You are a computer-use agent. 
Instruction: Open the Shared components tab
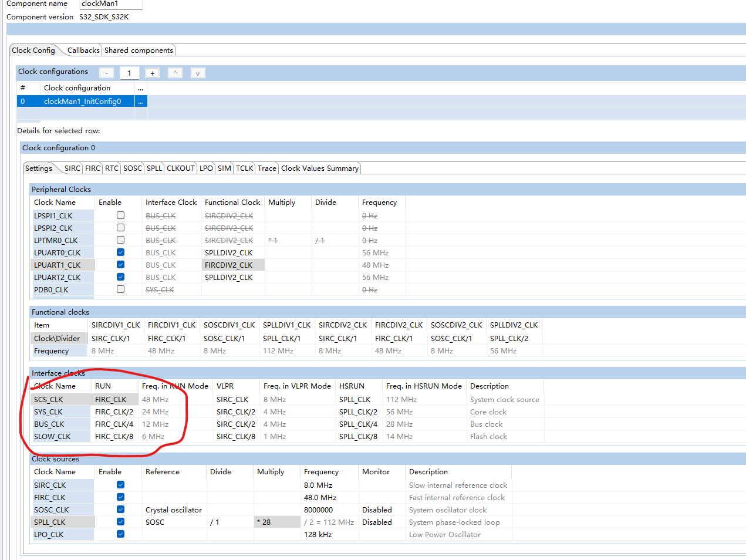(139, 50)
